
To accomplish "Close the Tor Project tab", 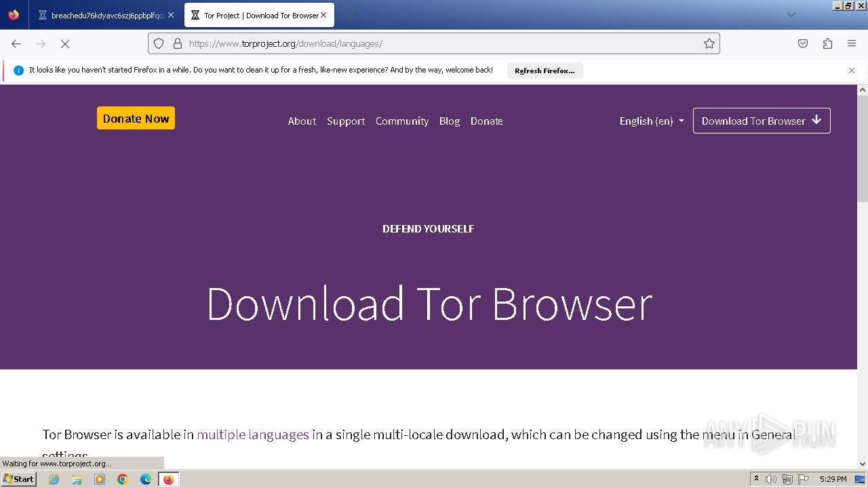I will (x=323, y=15).
